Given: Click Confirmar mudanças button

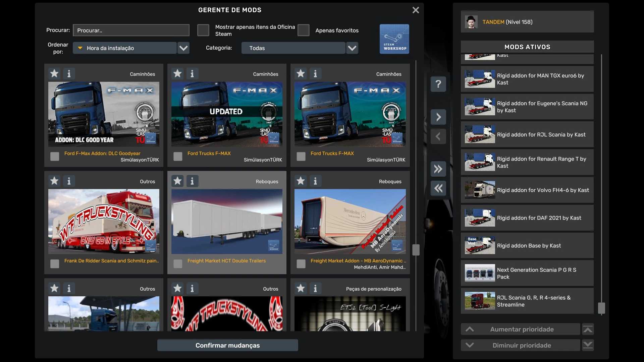Looking at the screenshot, I should [x=227, y=345].
